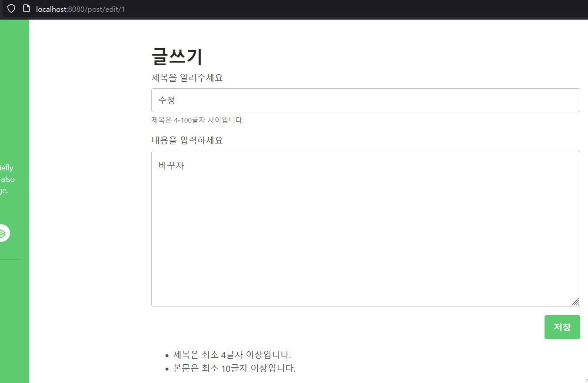
Task: Click the content textarea containing 바꾸자
Action: pos(365,229)
